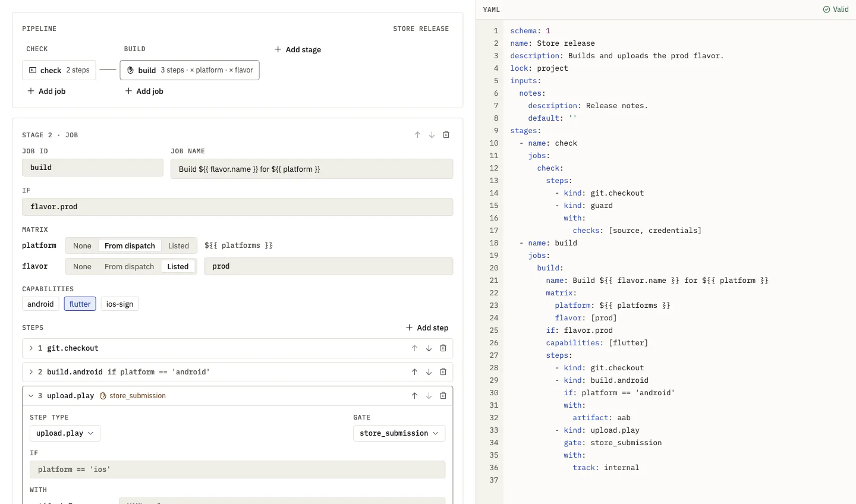This screenshot has width=856, height=504.
Task: Move git.checkout step up
Action: pyautogui.click(x=414, y=348)
